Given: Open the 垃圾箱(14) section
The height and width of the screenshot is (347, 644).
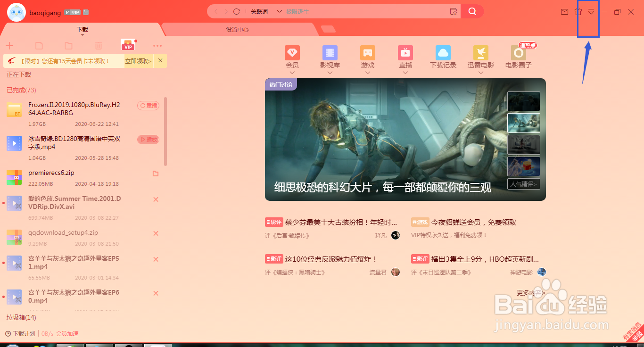Looking at the screenshot, I should tap(21, 317).
